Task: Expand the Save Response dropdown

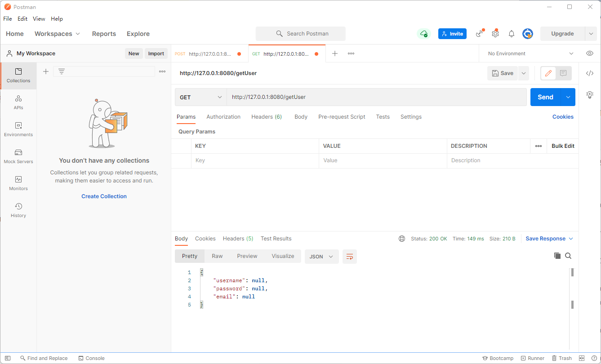Action: pos(549,239)
